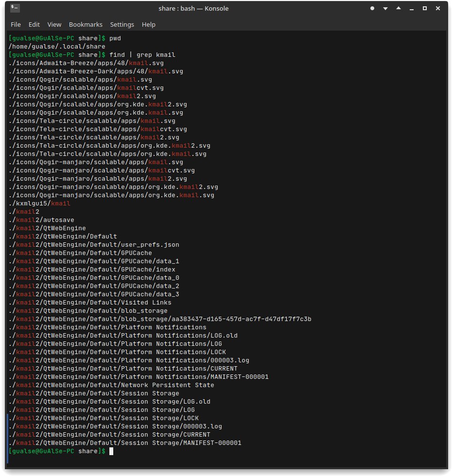Open the Help menu

[x=149, y=25]
